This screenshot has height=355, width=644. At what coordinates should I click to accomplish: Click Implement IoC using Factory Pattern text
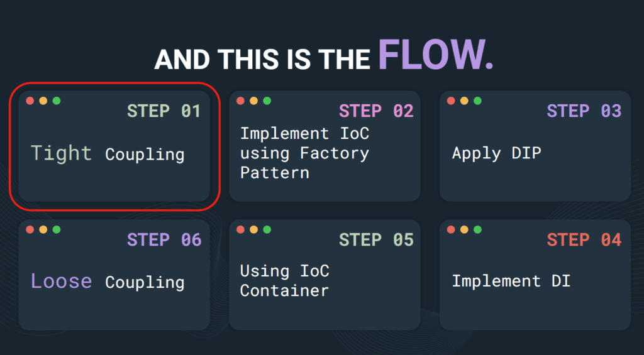click(x=305, y=153)
